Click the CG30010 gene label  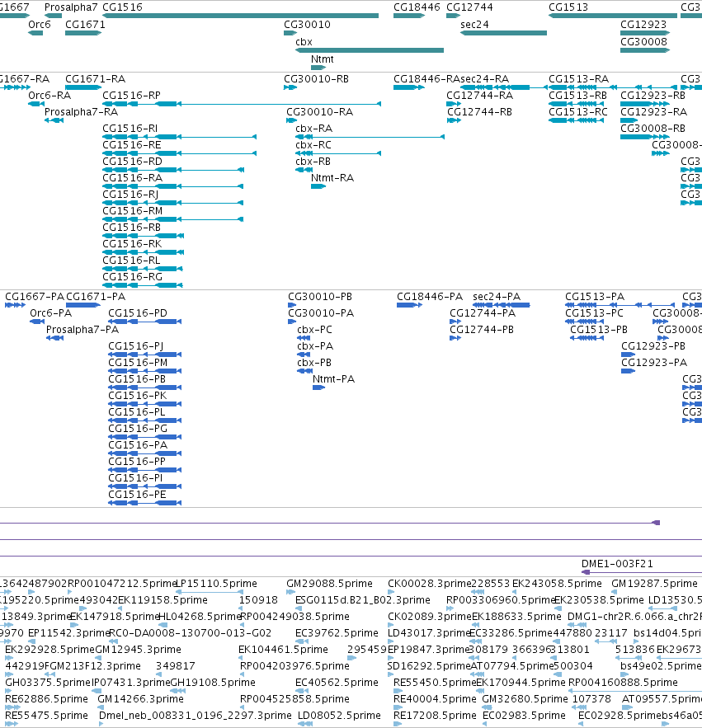pos(307,25)
